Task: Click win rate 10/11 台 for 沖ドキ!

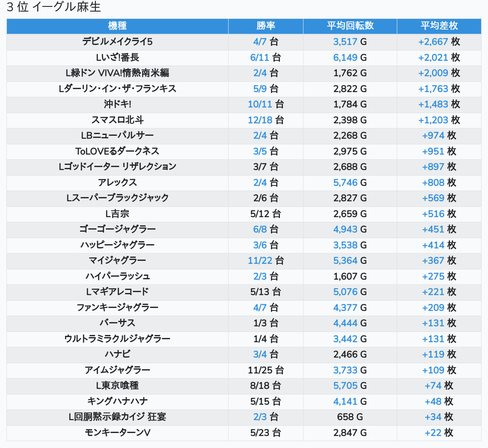Action: point(265,105)
